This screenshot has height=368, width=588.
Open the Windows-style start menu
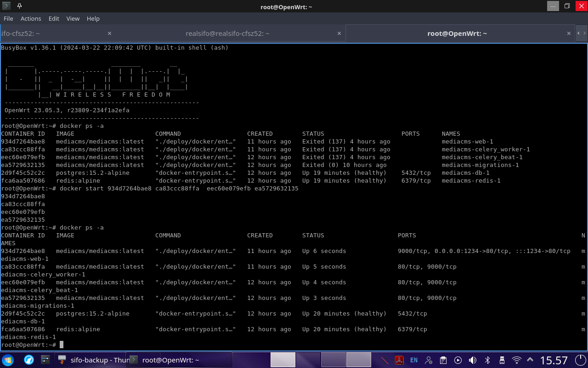pyautogui.click(x=8, y=360)
